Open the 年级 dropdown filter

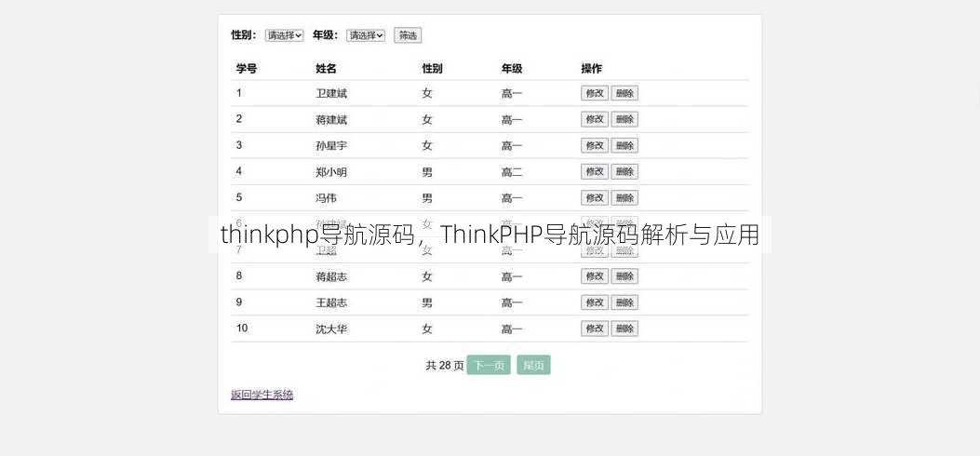coord(366,35)
